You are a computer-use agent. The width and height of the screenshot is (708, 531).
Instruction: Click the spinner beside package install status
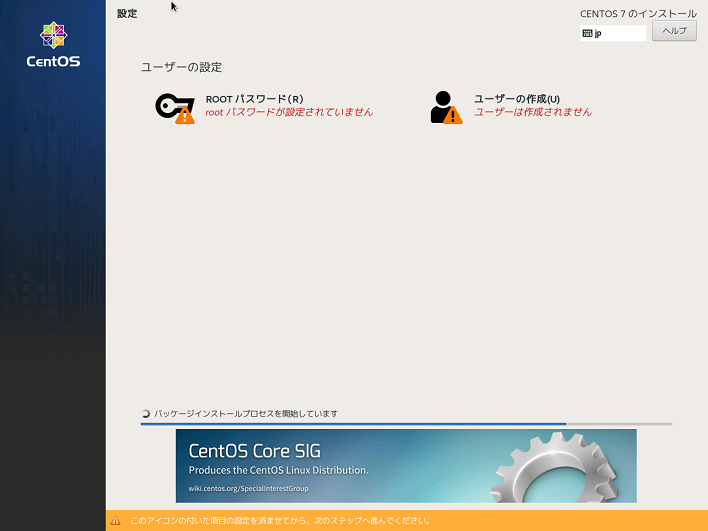pos(145,414)
